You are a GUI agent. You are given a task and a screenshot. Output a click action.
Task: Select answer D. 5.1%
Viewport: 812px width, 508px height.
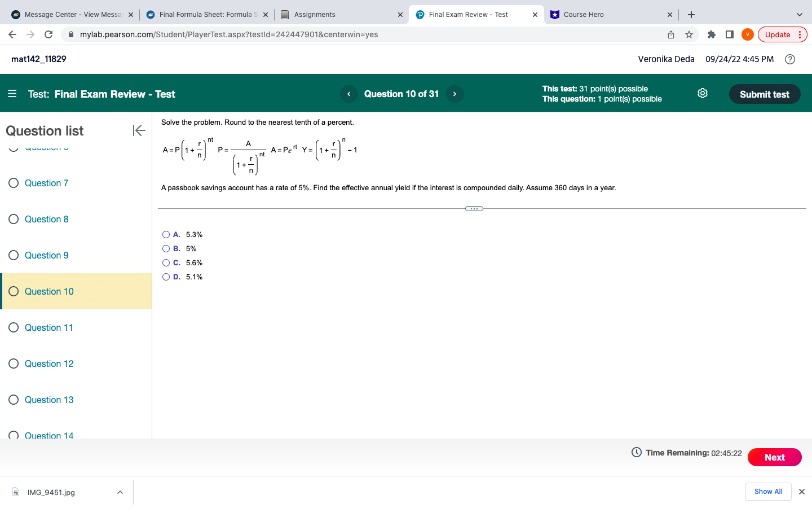(166, 277)
